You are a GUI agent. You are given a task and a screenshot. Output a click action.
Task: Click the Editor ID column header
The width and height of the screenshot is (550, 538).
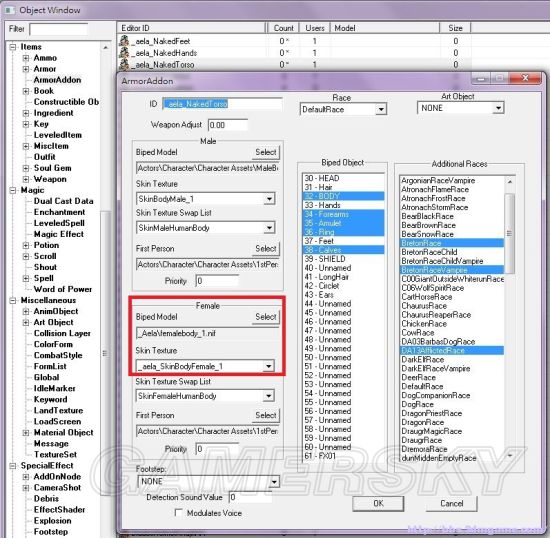pos(191,28)
